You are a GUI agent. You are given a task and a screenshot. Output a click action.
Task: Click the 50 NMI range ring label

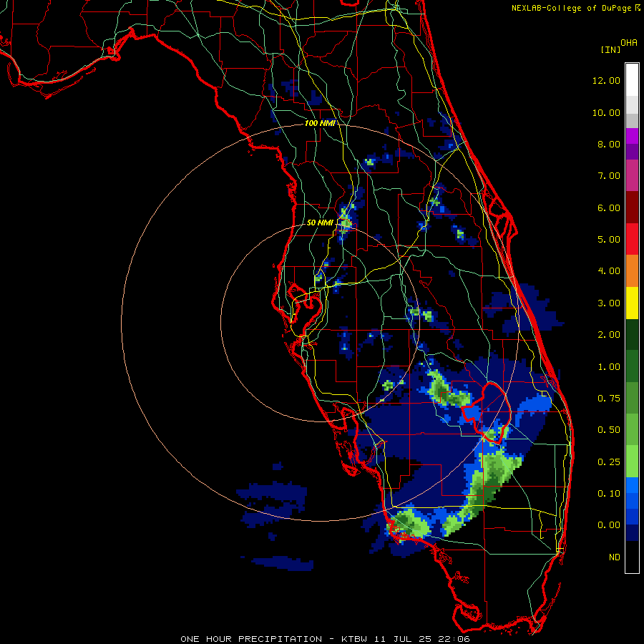(320, 223)
